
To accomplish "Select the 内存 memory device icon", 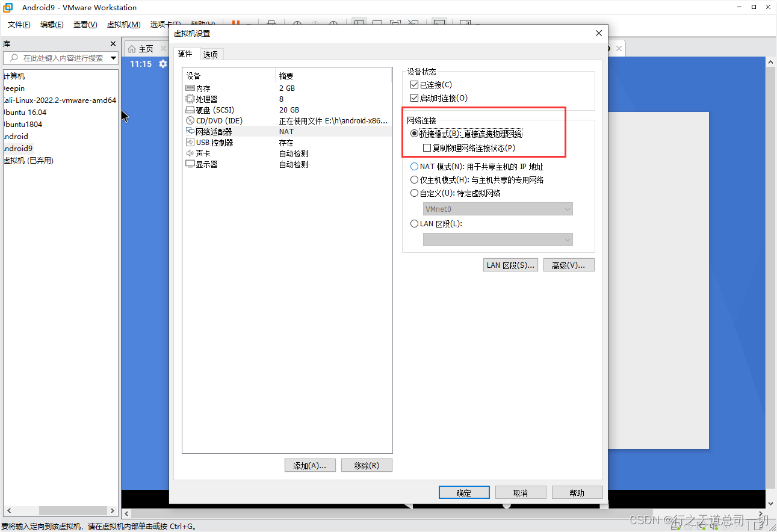I will tap(190, 88).
